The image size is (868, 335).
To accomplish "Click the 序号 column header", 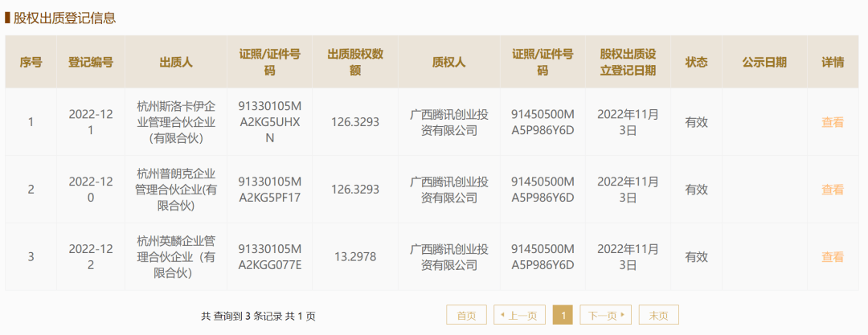I will [31, 62].
